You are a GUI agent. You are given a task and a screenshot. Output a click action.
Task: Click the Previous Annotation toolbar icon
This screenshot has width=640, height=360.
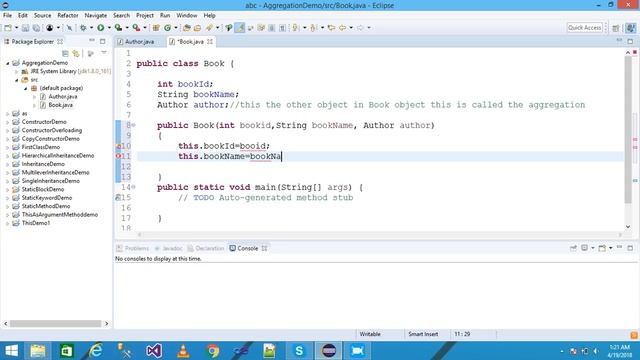pos(313,28)
